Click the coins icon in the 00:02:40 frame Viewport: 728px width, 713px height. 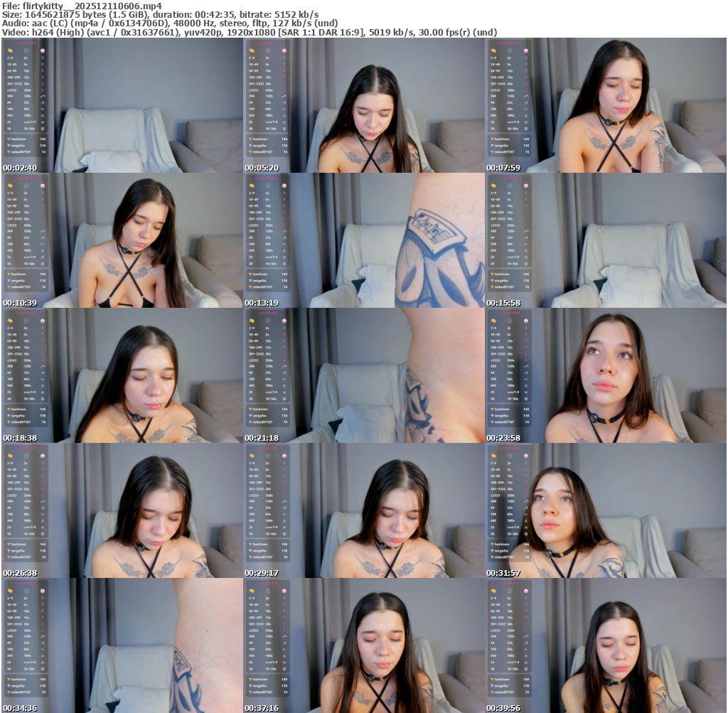11,51
